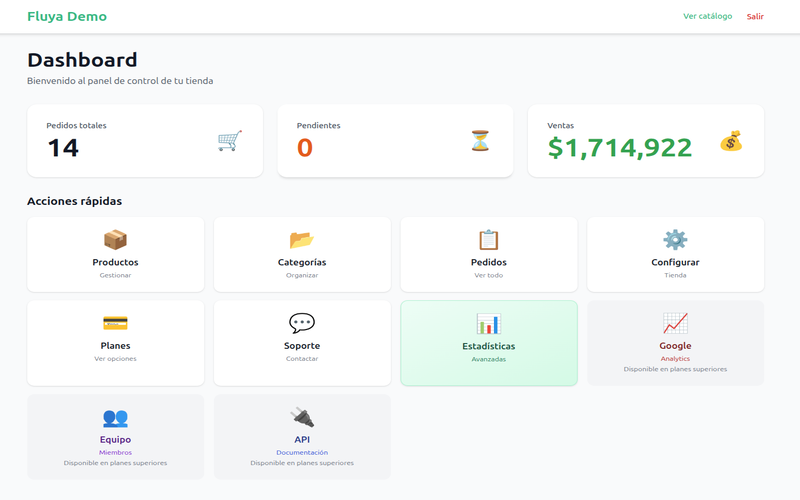Click the Productos box icon
This screenshot has height=500, width=800.
pyautogui.click(x=115, y=240)
